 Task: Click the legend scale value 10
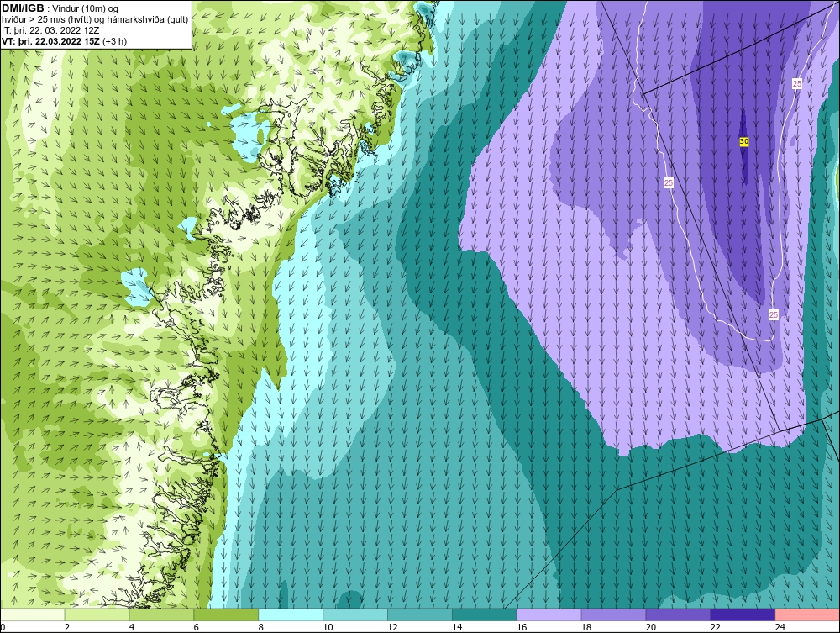point(328,627)
